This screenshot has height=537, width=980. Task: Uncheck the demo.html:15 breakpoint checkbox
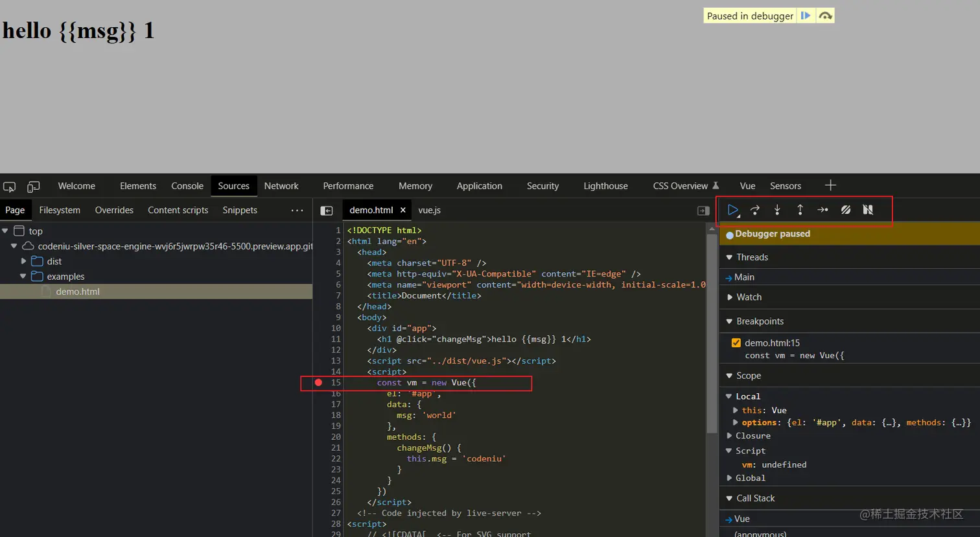[736, 343]
